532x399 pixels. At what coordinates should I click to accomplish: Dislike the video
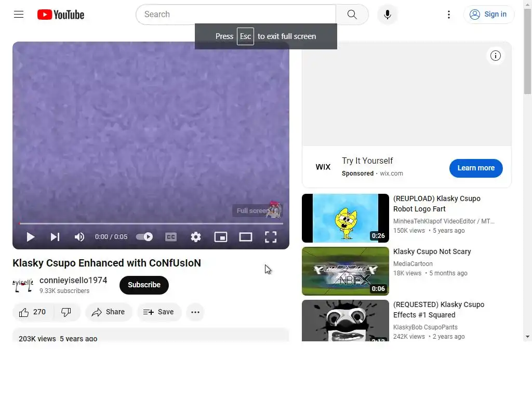tap(66, 312)
